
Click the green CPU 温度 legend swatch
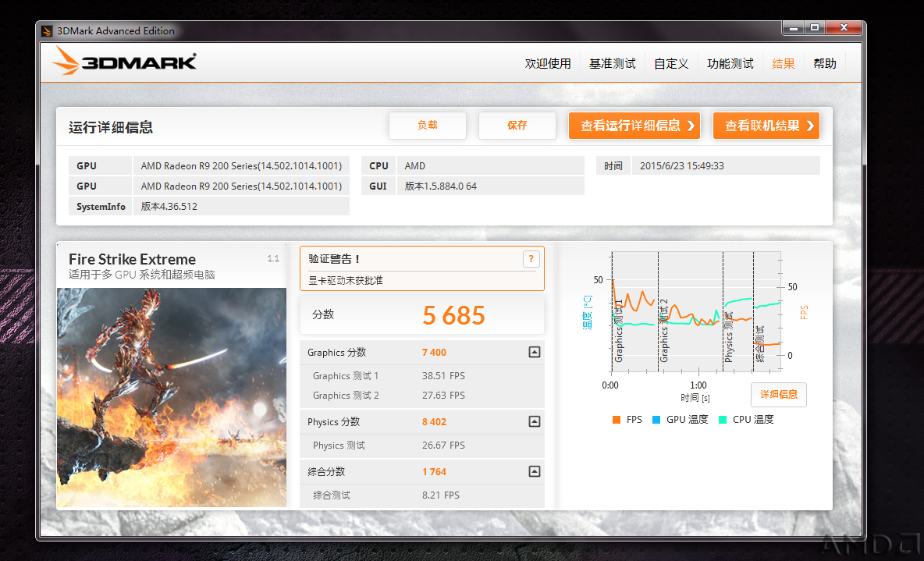[x=723, y=420]
